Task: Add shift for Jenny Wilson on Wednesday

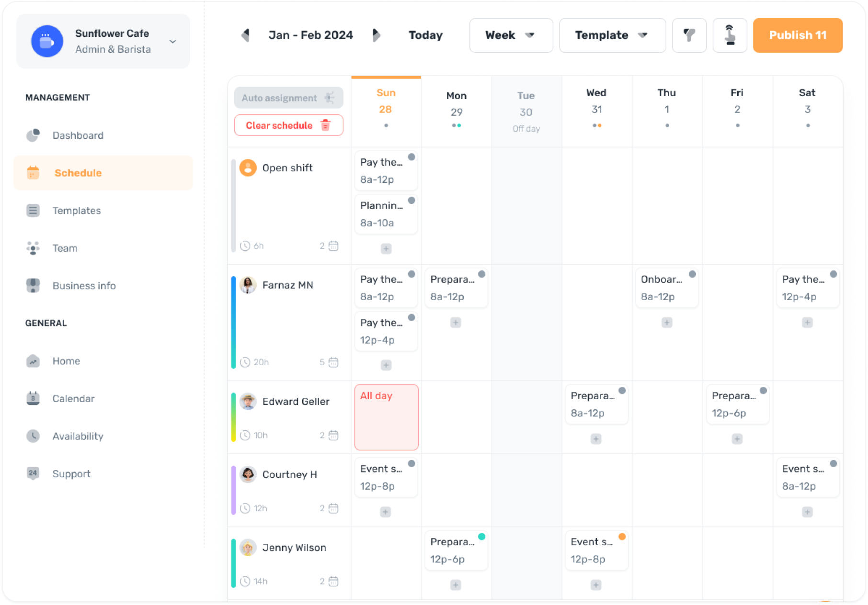Action: pyautogui.click(x=596, y=584)
